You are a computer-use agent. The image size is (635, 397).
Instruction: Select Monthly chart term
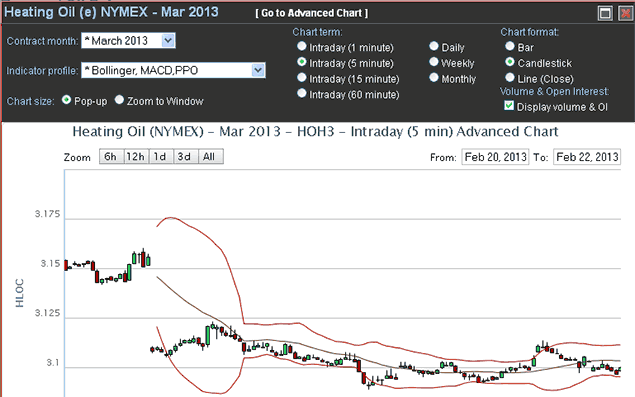coord(434,77)
